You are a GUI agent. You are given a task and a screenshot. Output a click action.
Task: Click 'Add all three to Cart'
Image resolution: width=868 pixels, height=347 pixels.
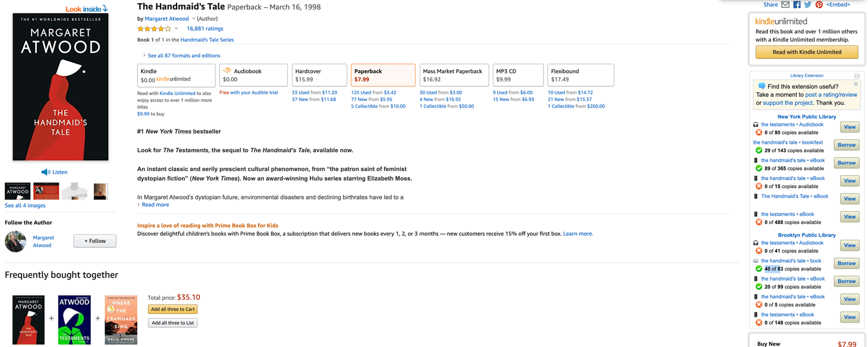pyautogui.click(x=172, y=309)
